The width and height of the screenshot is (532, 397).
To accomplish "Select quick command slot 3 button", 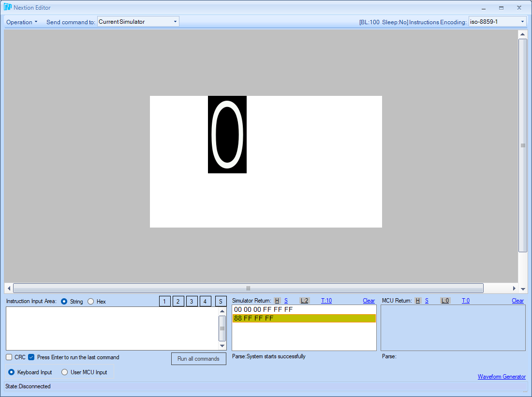I will coord(192,301).
